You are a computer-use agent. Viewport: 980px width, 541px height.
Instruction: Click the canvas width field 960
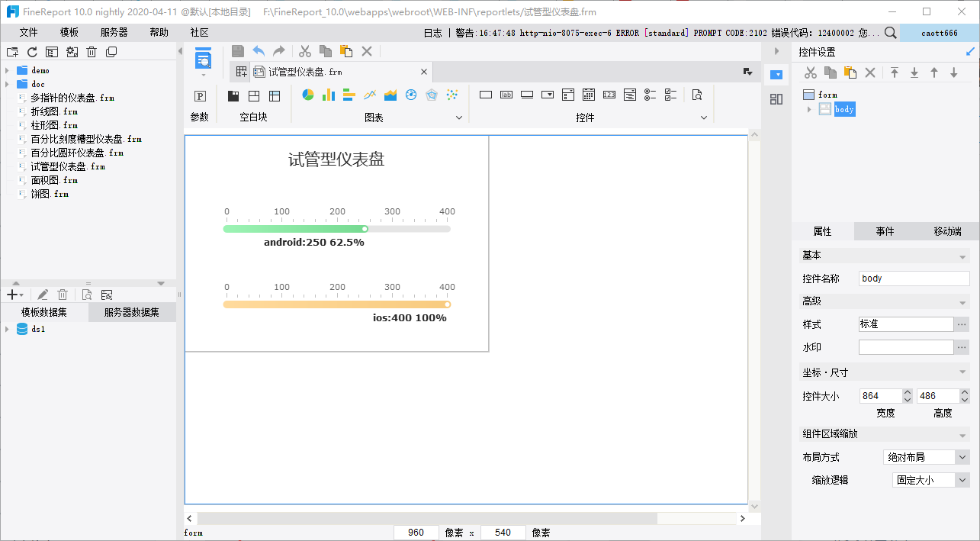coord(416,533)
